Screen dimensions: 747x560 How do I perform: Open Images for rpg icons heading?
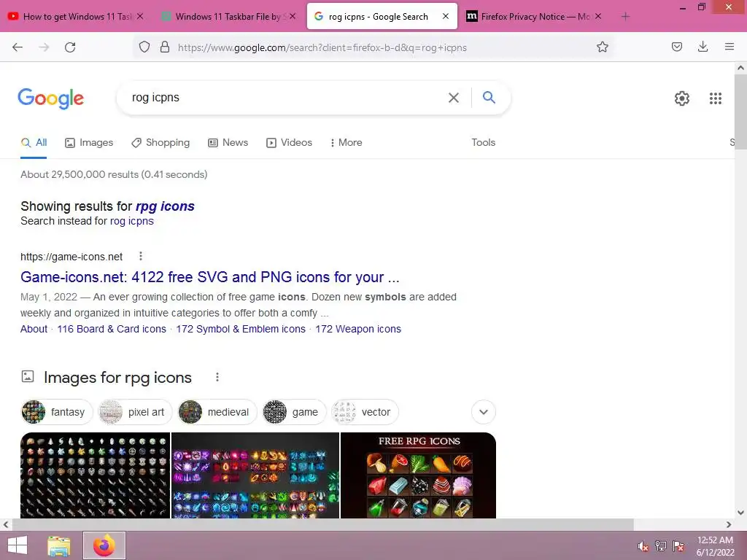[x=117, y=378]
